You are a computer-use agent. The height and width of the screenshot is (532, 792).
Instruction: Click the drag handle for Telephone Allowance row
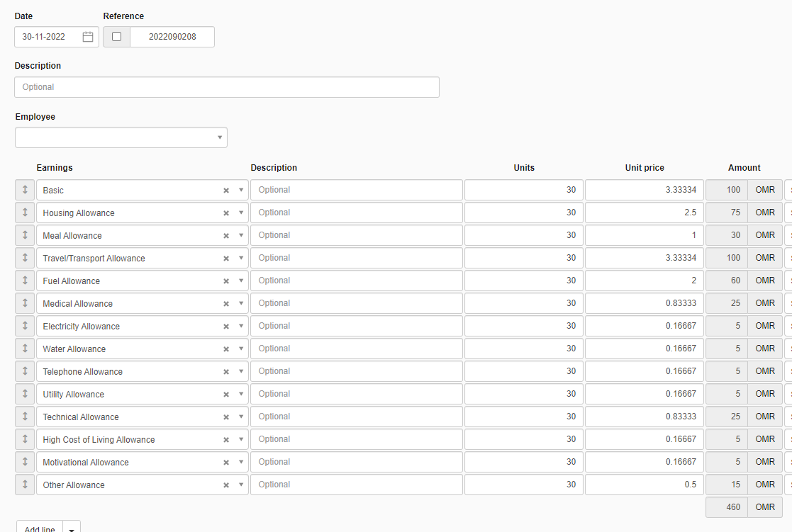click(x=25, y=371)
